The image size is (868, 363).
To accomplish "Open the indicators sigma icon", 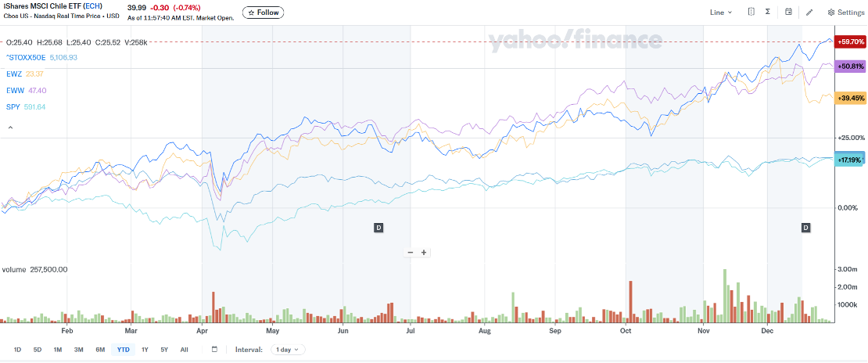I will click(769, 12).
